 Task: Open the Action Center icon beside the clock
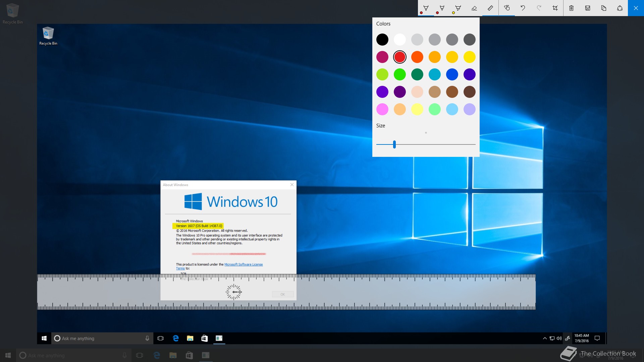click(x=597, y=338)
